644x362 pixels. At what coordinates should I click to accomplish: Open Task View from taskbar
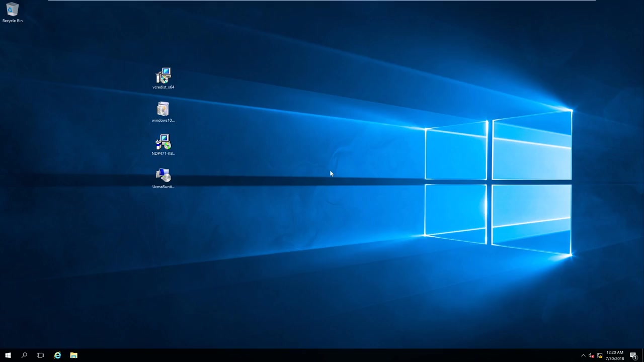click(x=40, y=355)
